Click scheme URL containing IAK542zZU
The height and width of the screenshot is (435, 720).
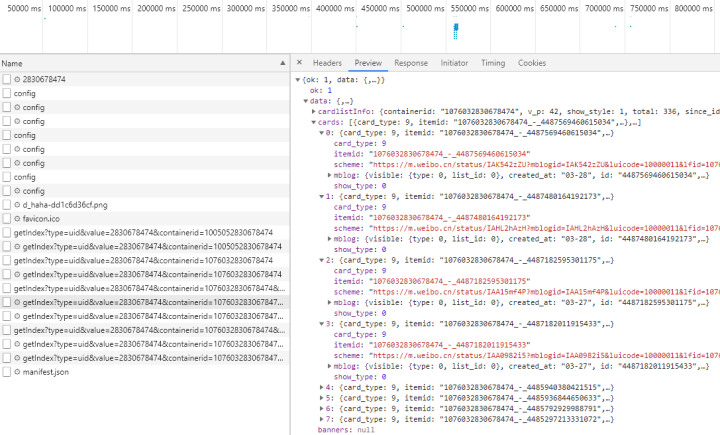pyautogui.click(x=545, y=164)
